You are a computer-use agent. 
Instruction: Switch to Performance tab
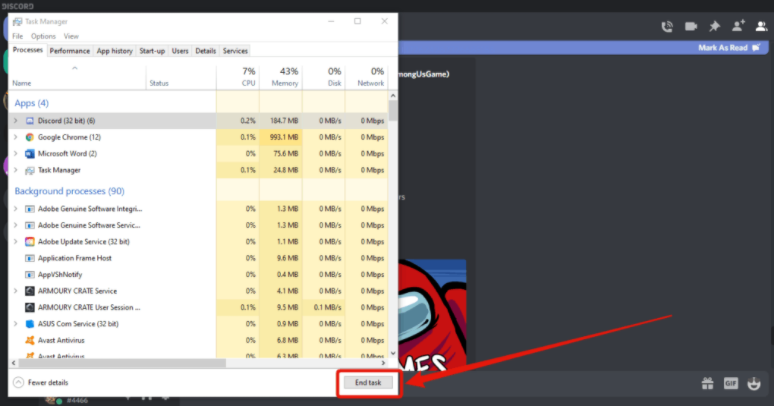[70, 51]
